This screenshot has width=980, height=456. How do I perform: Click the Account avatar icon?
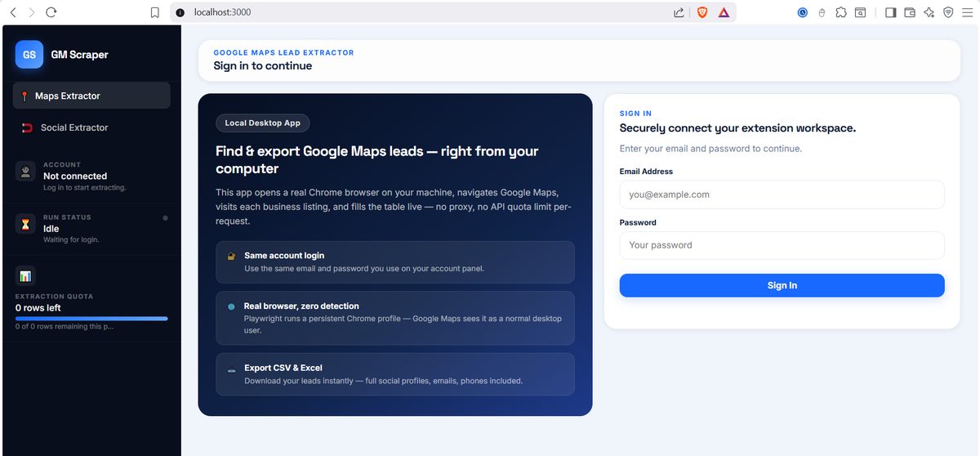(x=25, y=172)
